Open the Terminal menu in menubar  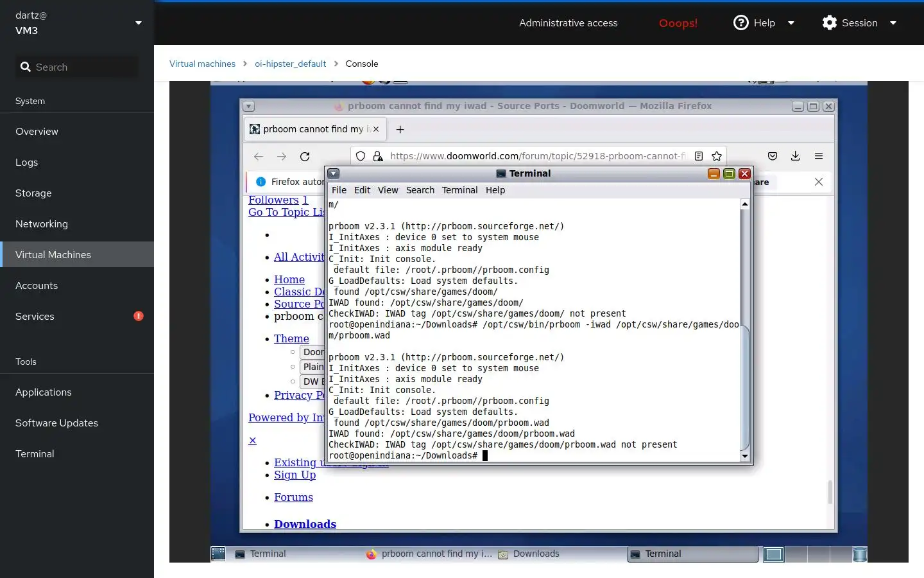tap(459, 190)
